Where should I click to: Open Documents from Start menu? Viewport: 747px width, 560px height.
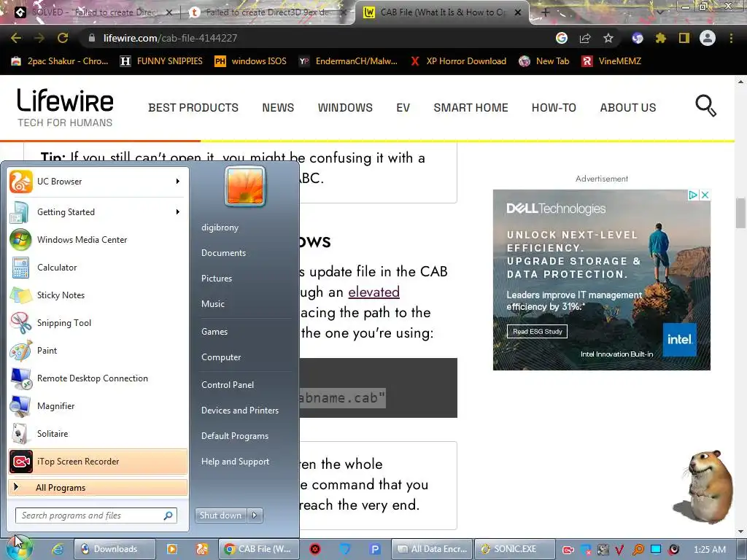pyautogui.click(x=223, y=253)
